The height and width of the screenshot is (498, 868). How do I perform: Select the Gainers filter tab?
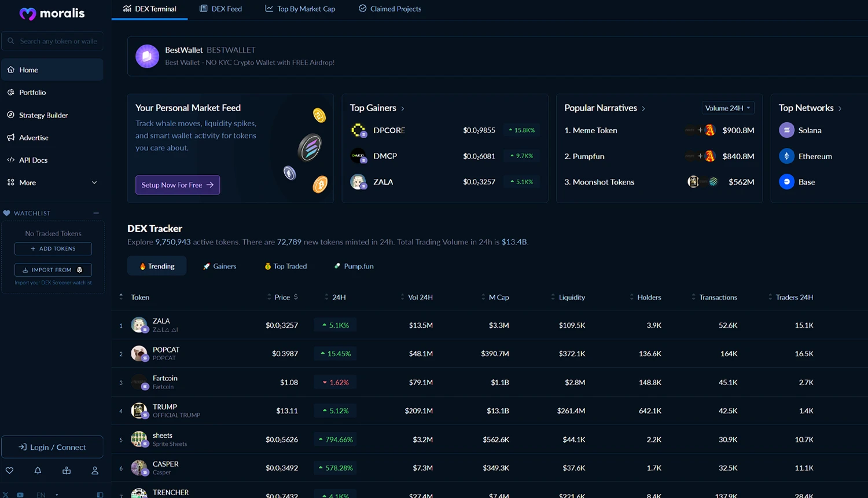[219, 266]
